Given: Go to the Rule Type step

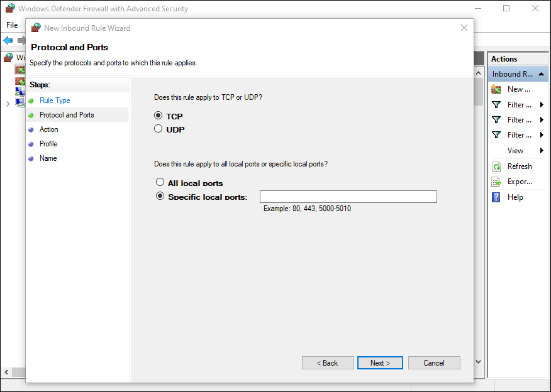Looking at the screenshot, I should tap(55, 101).
